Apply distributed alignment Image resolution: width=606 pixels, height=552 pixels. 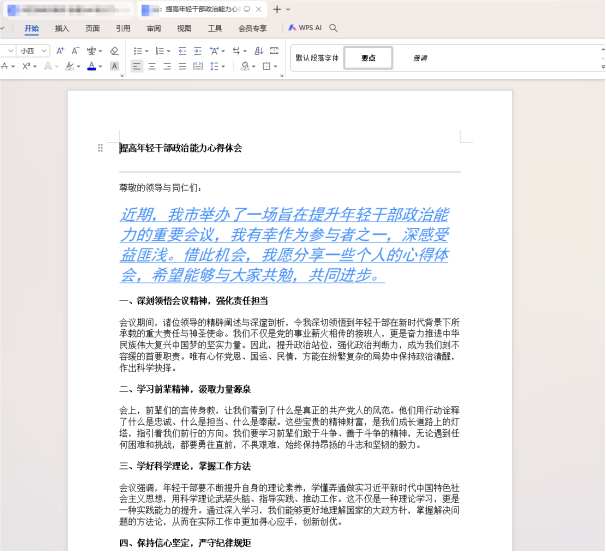198,66
